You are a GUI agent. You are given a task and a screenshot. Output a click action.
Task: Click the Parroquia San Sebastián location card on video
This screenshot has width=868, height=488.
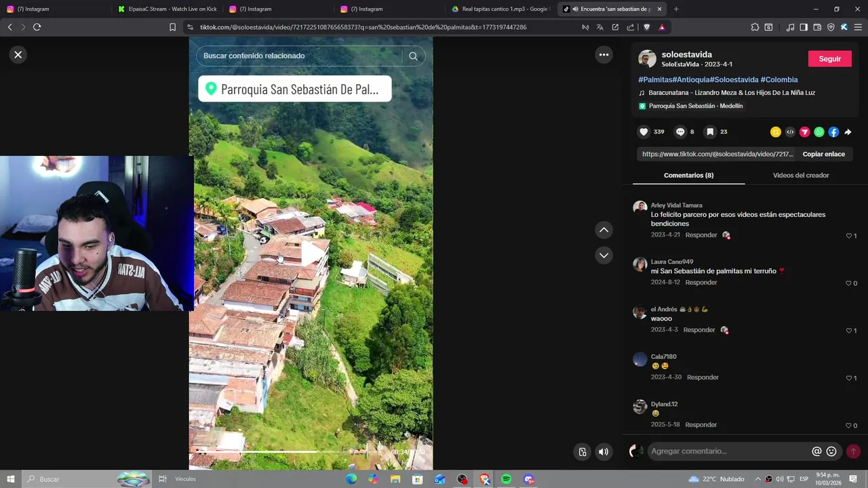pyautogui.click(x=295, y=89)
